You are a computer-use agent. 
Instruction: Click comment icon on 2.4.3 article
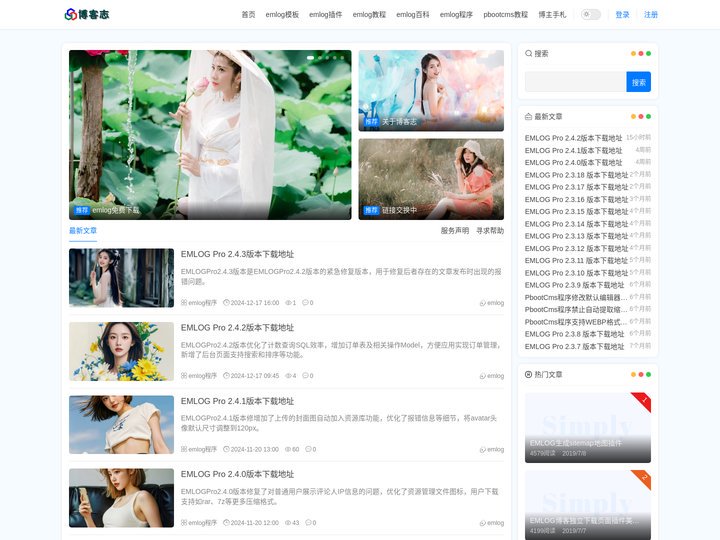305,303
